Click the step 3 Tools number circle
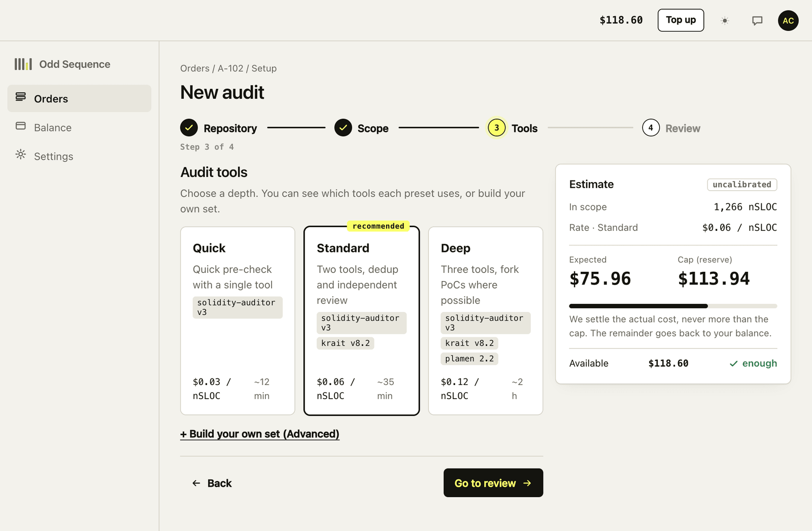The width and height of the screenshot is (812, 531). (x=497, y=128)
